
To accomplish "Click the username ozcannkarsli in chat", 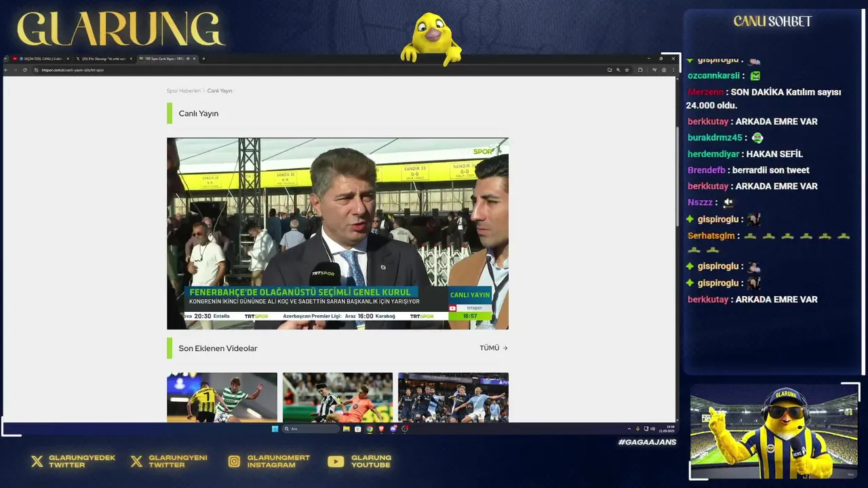I will 713,76.
